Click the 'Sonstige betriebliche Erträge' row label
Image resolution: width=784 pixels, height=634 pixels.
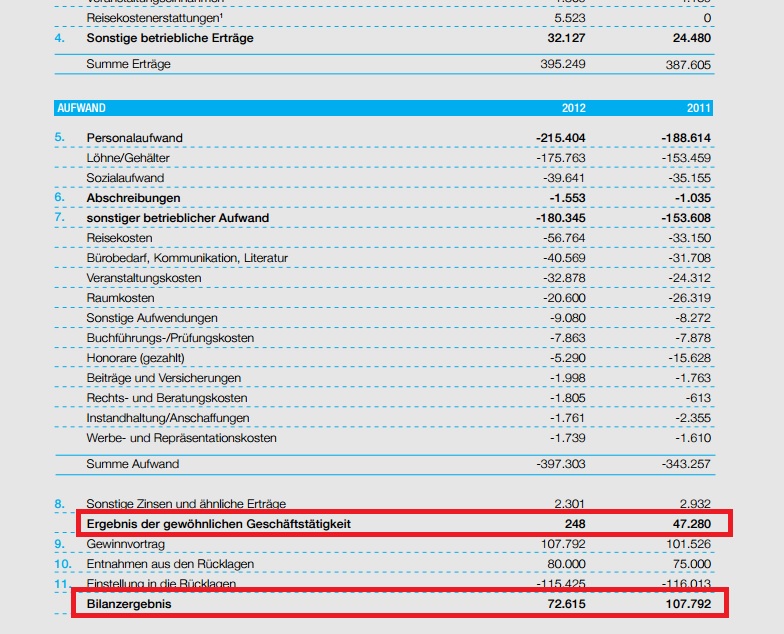[170, 38]
